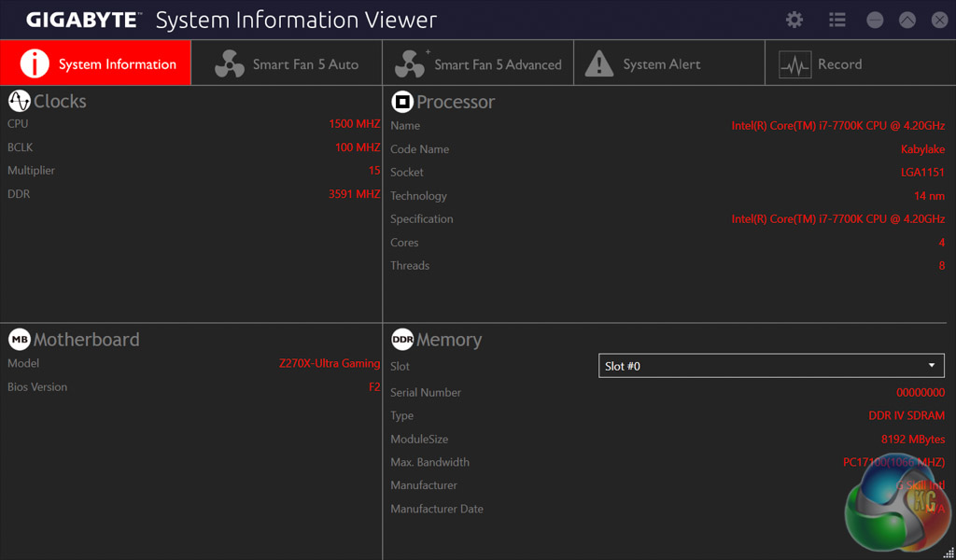Image resolution: width=956 pixels, height=560 pixels.
Task: Click the Memory DDR icon
Action: coord(402,340)
